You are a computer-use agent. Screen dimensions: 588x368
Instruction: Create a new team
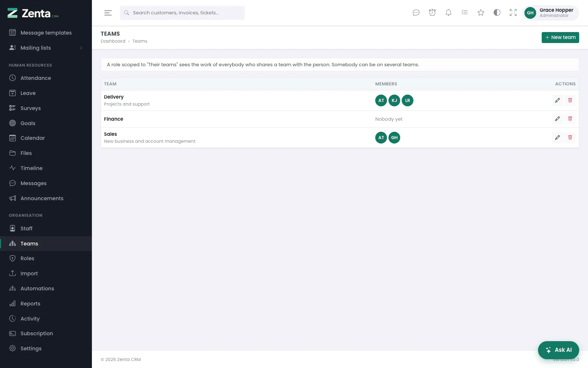click(560, 38)
